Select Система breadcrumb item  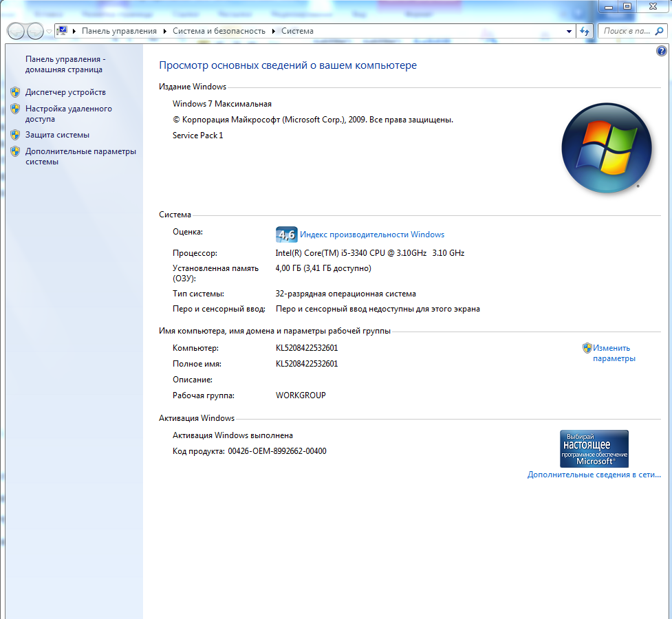(297, 31)
